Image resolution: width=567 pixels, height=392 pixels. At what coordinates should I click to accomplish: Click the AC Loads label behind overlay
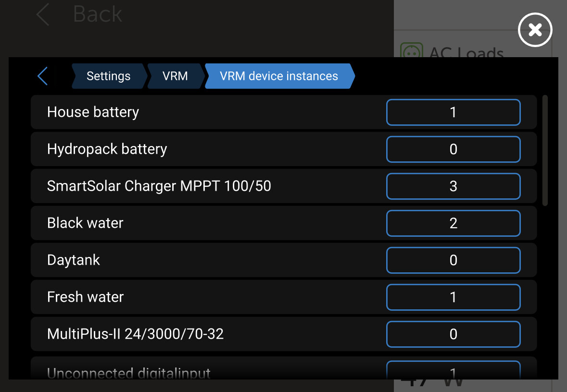tap(466, 52)
